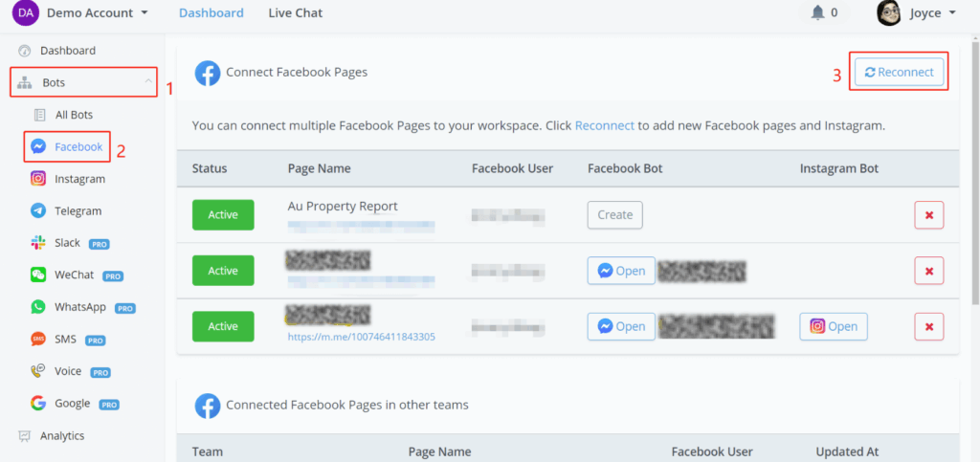980x462 pixels.
Task: Select the Telegram icon in sidebar
Action: (x=38, y=210)
